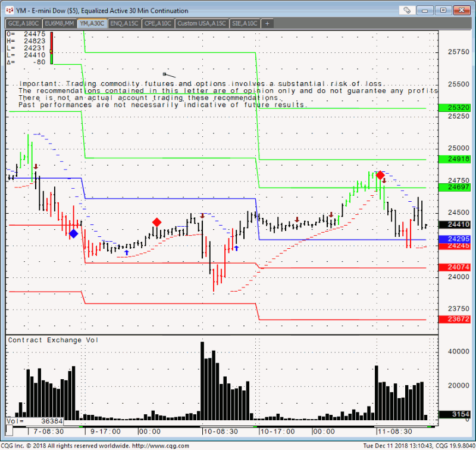Click the leftmost dark red down arrow

[x=36, y=167]
